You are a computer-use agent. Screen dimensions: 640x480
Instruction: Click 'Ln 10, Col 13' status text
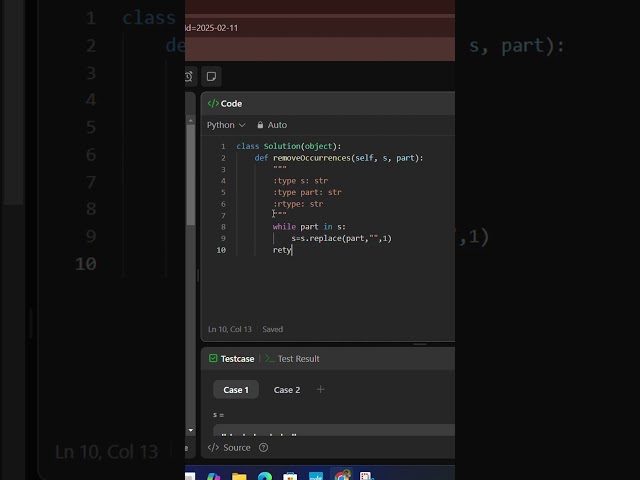coord(230,329)
